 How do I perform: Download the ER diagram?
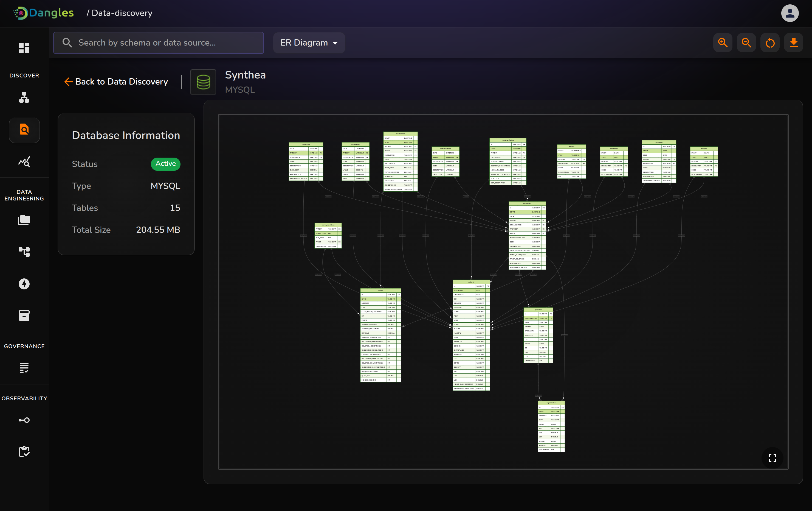pyautogui.click(x=793, y=43)
